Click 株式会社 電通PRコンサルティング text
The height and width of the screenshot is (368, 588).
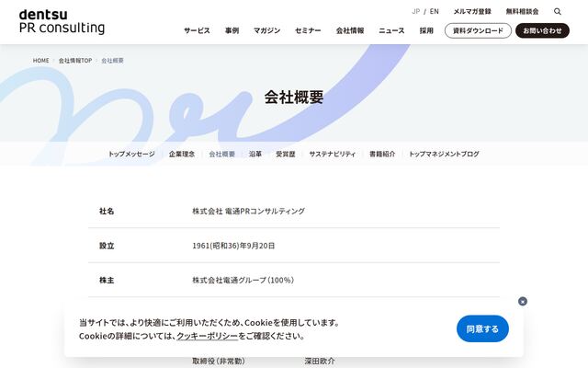(x=249, y=211)
